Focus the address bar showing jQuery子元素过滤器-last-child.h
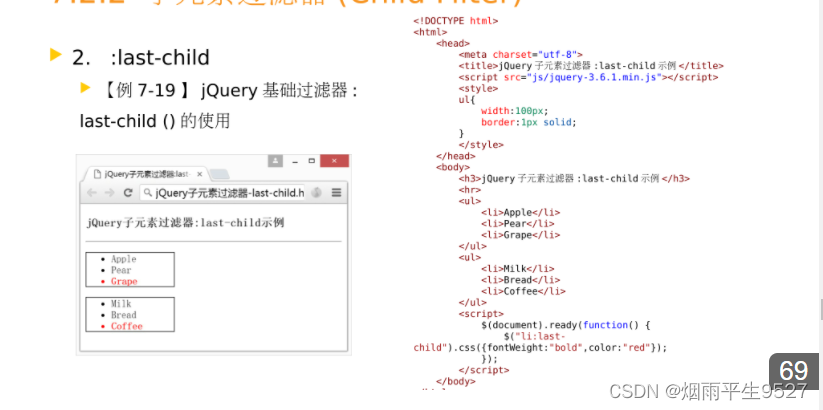Screen dimensions: 823x410 223,193
